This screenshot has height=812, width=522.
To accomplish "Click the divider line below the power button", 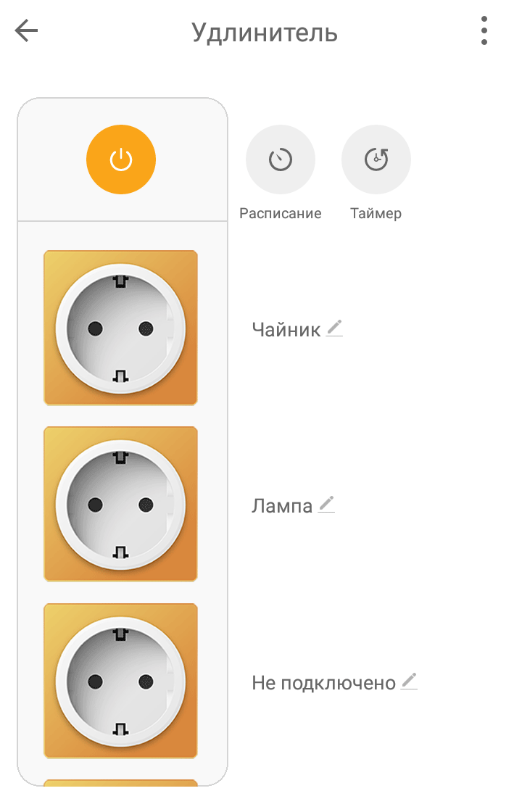I will tap(122, 220).
